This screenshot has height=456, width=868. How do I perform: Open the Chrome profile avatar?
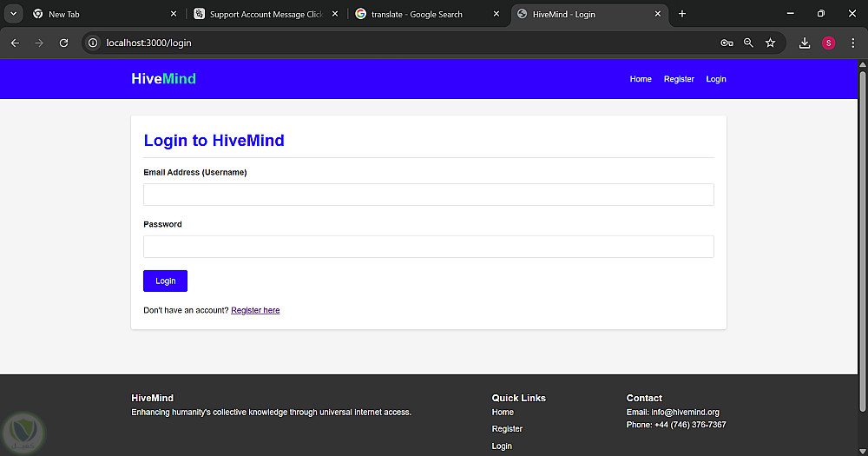tap(828, 43)
